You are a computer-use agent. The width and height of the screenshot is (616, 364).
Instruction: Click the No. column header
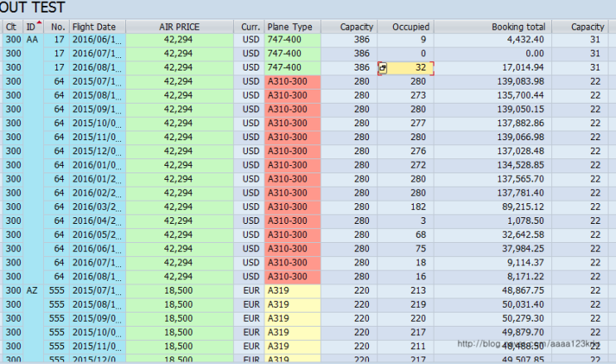pyautogui.click(x=57, y=27)
